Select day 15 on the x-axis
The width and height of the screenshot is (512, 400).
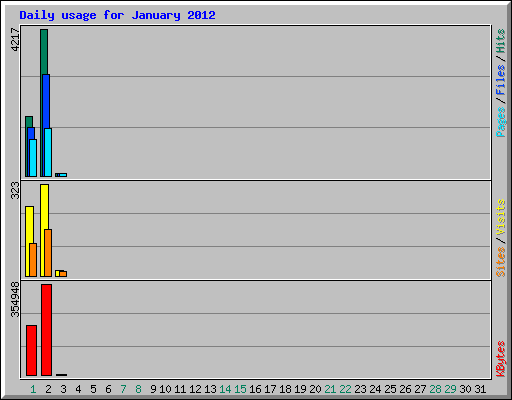240,389
